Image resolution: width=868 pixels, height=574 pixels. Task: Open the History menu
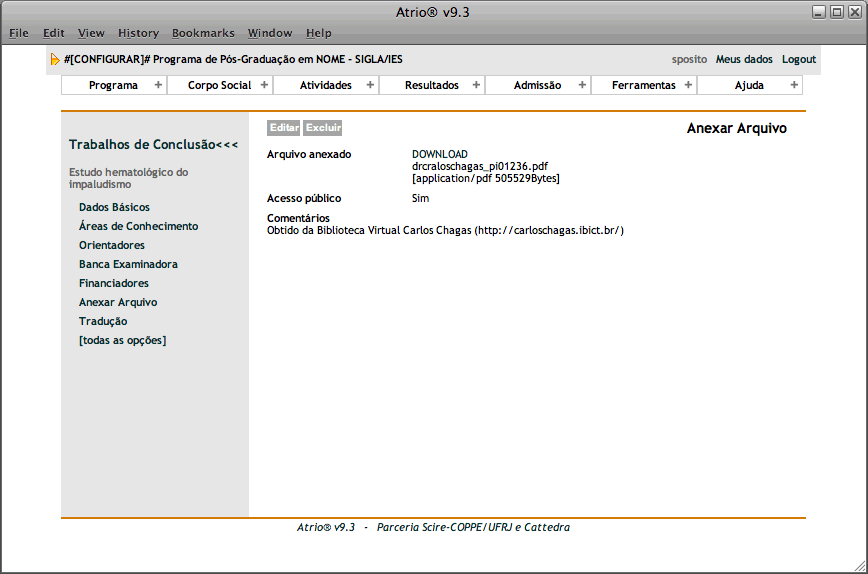[x=138, y=33]
